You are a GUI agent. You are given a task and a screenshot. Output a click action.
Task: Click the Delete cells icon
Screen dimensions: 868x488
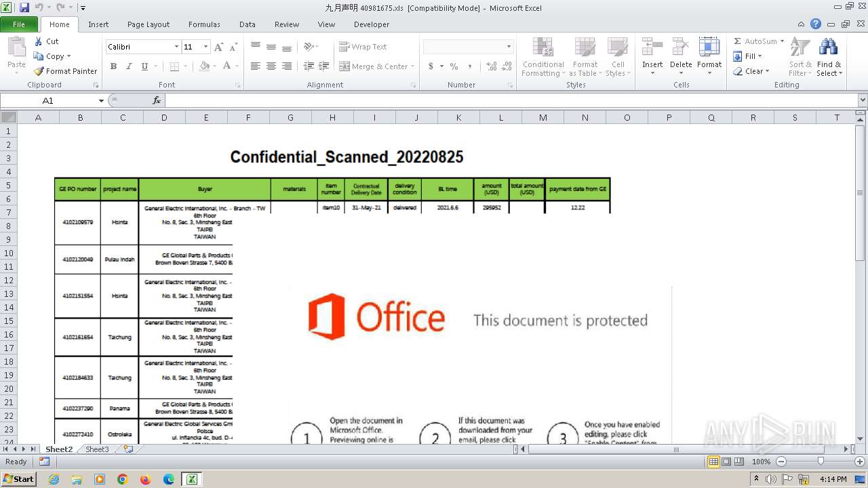[681, 47]
